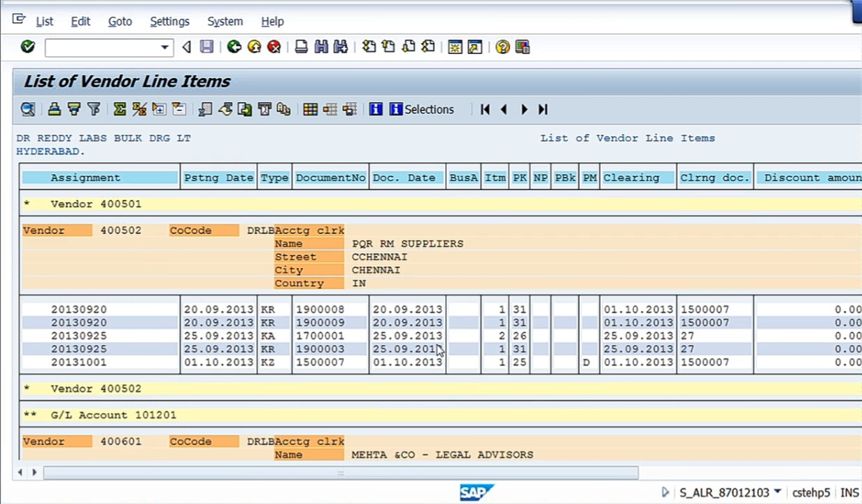Click the Subtotals icon
862x504 pixels.
tap(139, 110)
